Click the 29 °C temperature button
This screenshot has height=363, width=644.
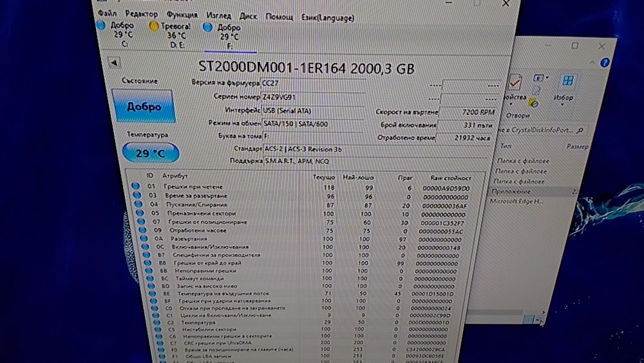coord(151,153)
